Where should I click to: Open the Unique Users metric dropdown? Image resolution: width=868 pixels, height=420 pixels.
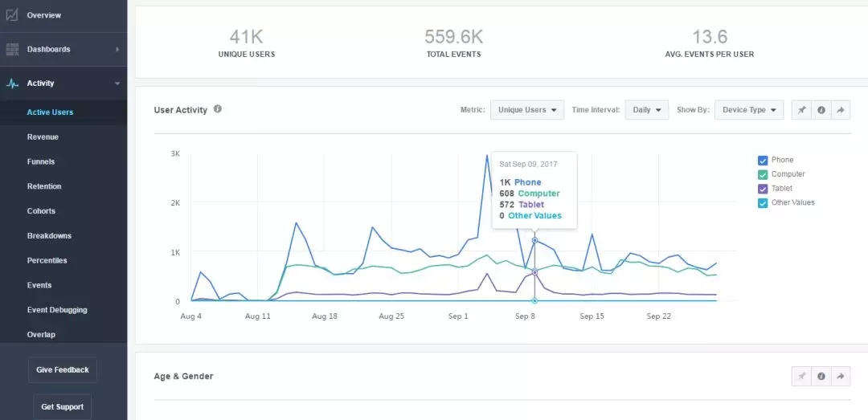click(x=527, y=110)
